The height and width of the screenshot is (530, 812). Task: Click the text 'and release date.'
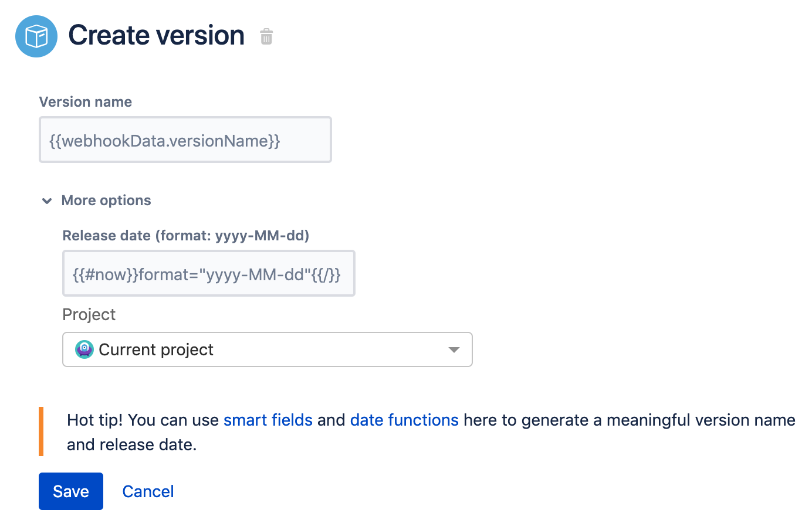(x=132, y=445)
